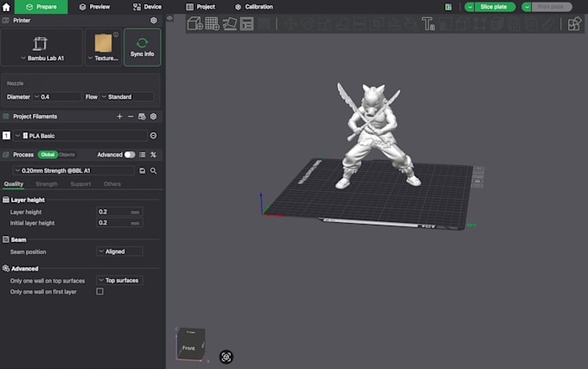Open the nozzle Diameter dropdown
Image resolution: width=588 pixels, height=369 pixels.
[x=56, y=97]
